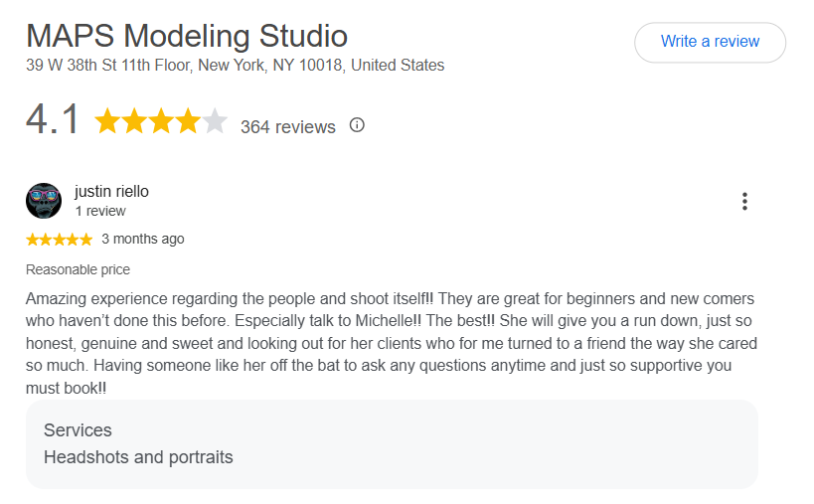Click Headshots and portraits service entry
This screenshot has width=814, height=504.
[x=138, y=457]
